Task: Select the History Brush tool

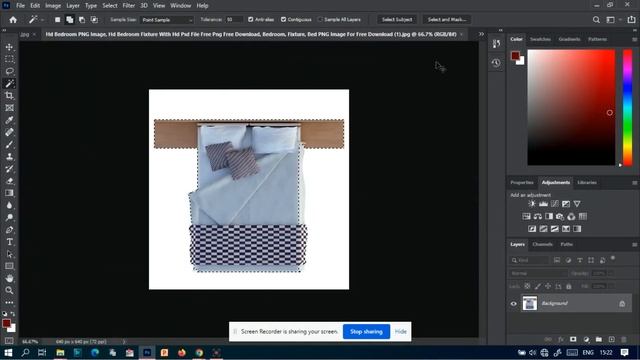Action: click(9, 169)
